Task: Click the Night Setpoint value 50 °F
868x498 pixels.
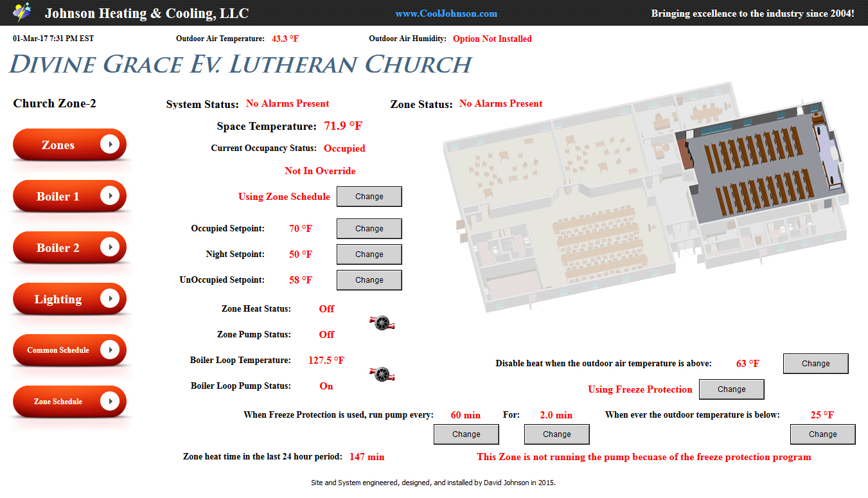Action: click(301, 254)
